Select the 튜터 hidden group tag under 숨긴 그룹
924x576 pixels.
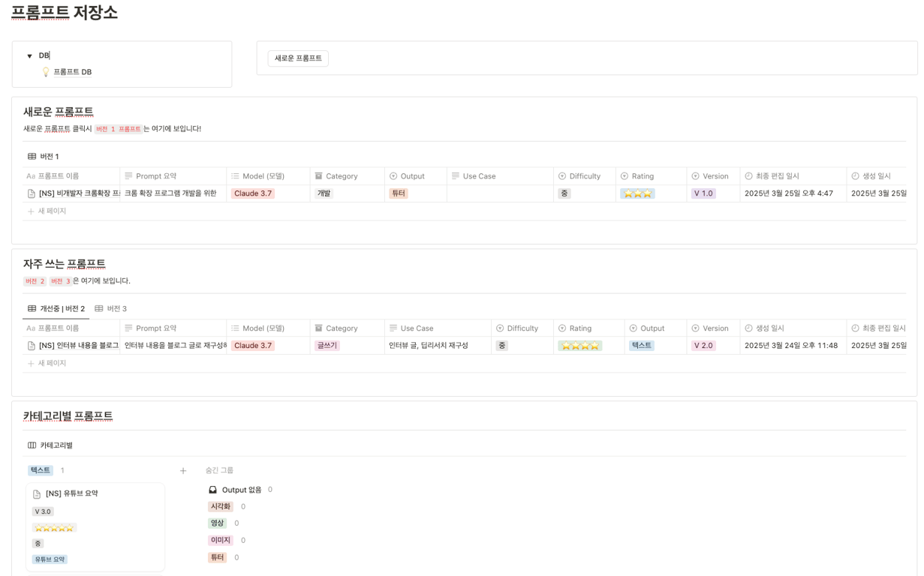tap(217, 557)
